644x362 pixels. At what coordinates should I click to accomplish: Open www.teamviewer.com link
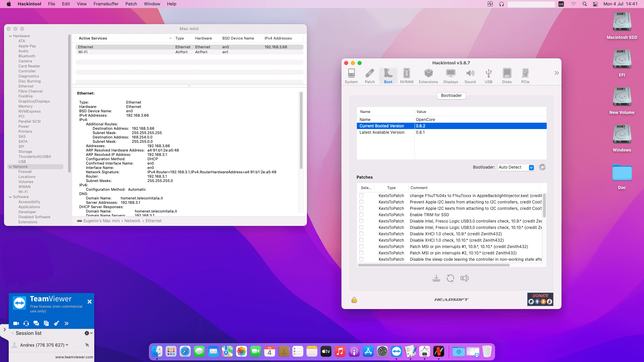(74, 357)
